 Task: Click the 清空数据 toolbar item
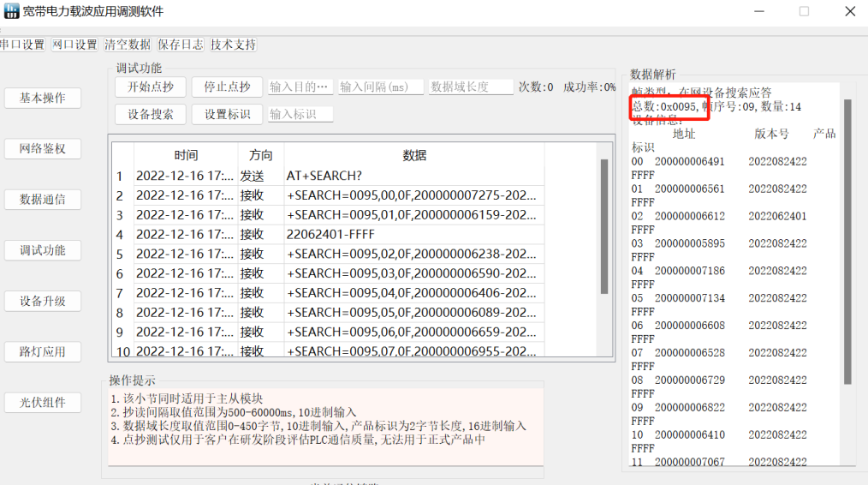point(127,45)
